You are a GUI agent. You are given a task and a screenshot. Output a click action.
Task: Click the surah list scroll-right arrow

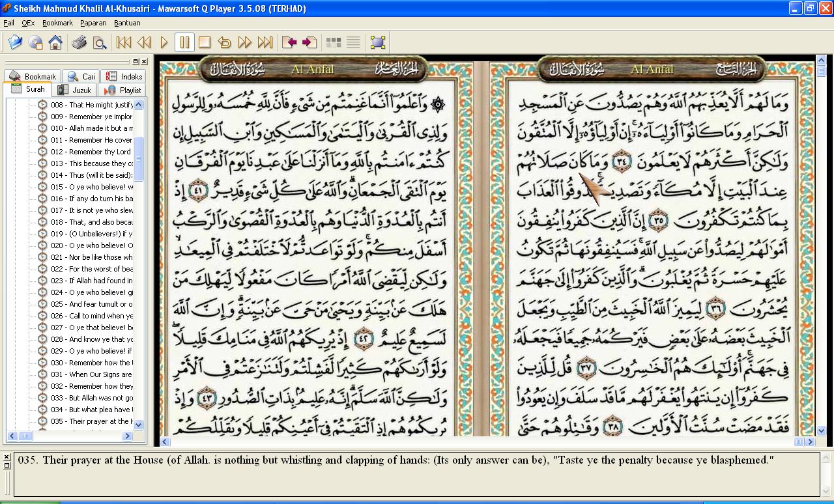pyautogui.click(x=128, y=436)
